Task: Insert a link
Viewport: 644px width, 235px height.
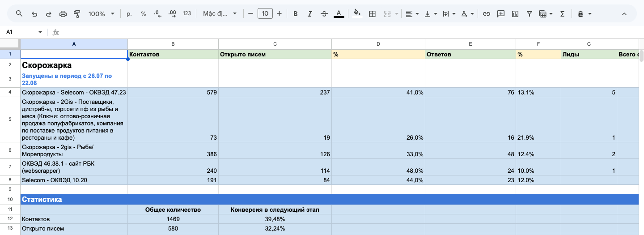Action: pyautogui.click(x=487, y=14)
